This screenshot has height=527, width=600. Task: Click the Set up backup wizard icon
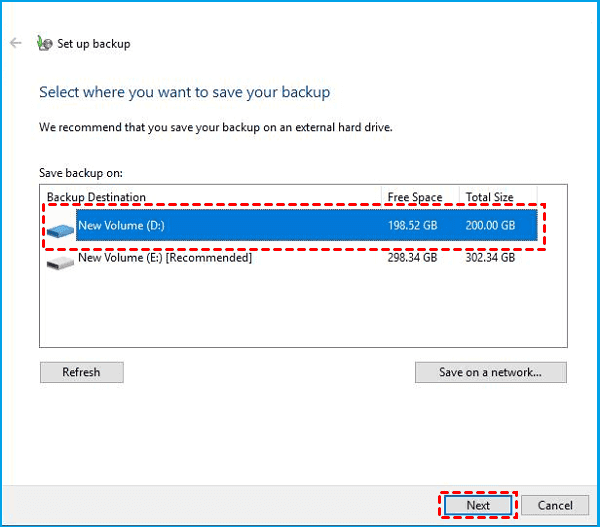43,43
